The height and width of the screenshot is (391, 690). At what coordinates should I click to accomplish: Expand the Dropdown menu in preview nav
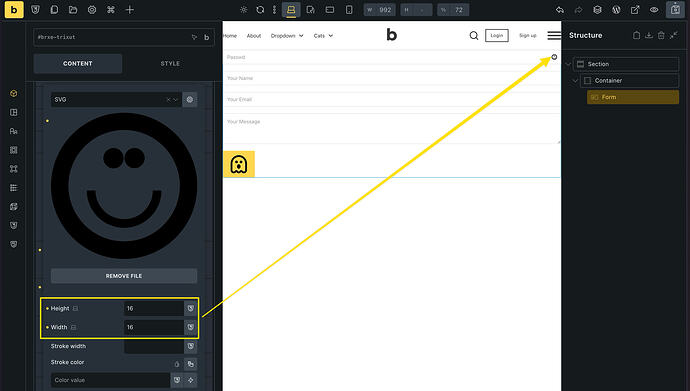pos(287,36)
